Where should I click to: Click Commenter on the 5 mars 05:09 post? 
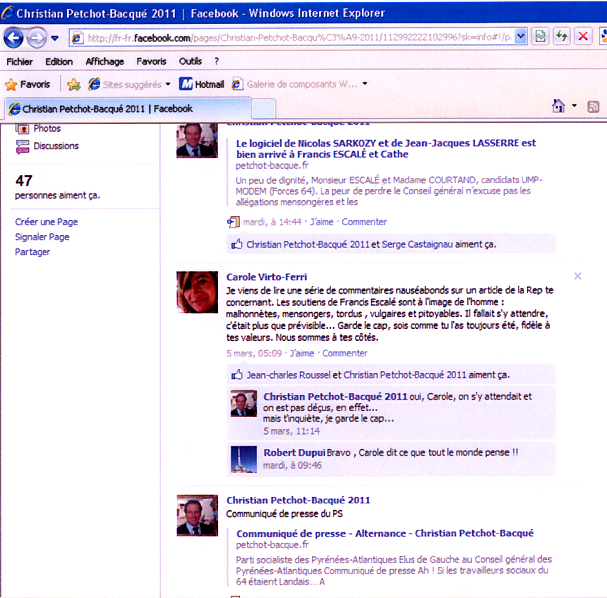[x=345, y=353]
